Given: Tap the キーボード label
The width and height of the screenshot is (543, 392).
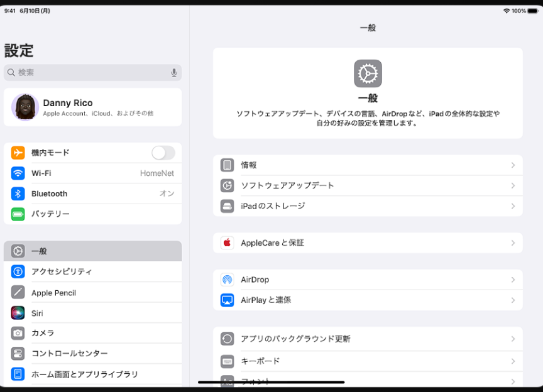Looking at the screenshot, I should [260, 361].
